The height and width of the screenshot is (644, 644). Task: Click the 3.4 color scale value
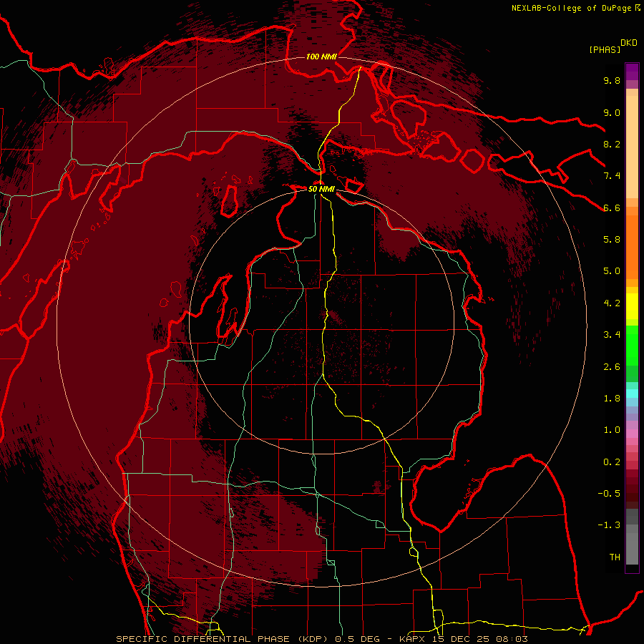pyautogui.click(x=612, y=335)
